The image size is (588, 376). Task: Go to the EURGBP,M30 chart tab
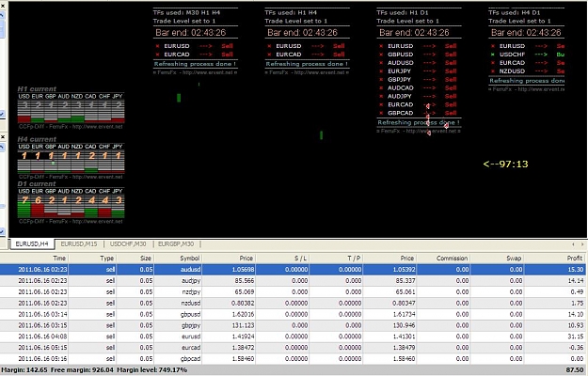click(x=176, y=244)
